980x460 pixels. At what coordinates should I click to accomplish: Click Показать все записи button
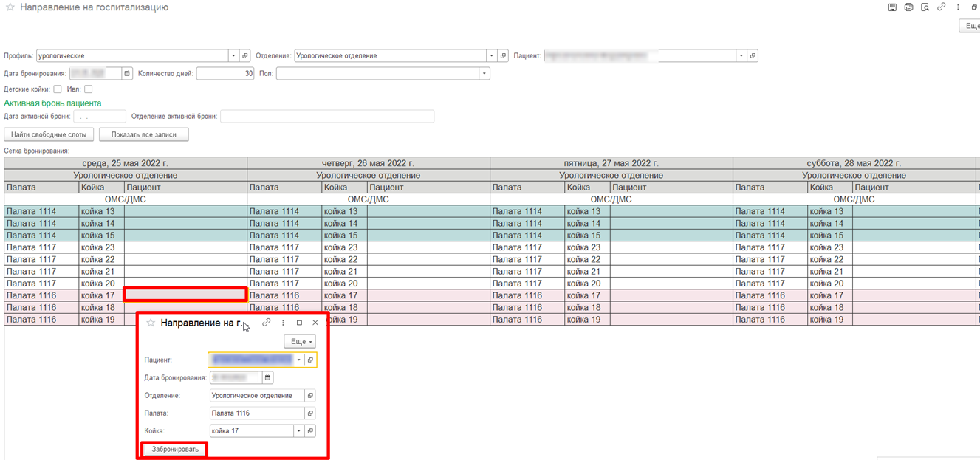(x=143, y=134)
